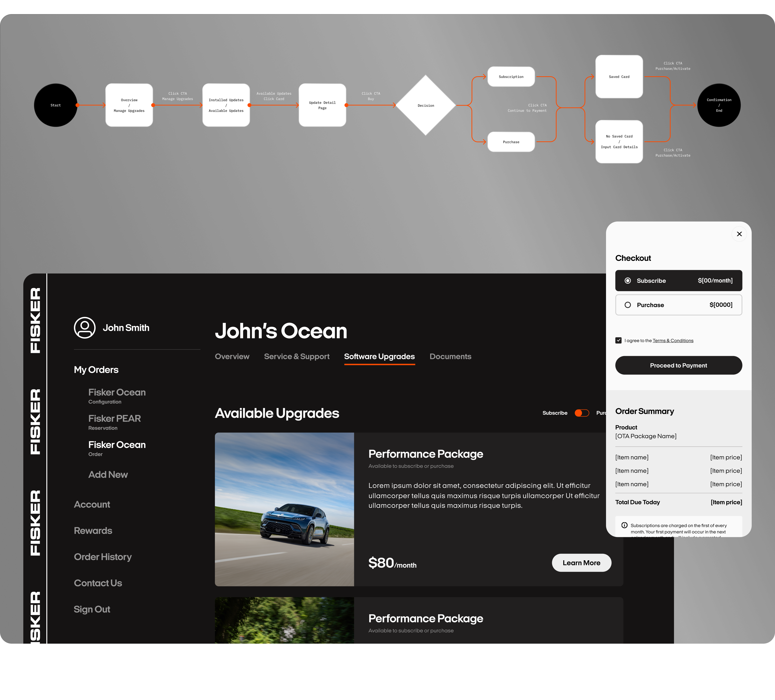
Task: Click the Order Summary heading
Action: [x=645, y=411]
